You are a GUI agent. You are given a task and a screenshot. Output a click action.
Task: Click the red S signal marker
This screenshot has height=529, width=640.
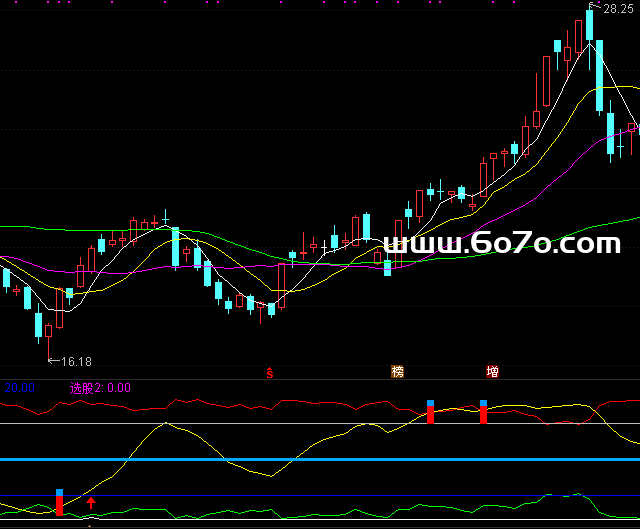tap(269, 372)
